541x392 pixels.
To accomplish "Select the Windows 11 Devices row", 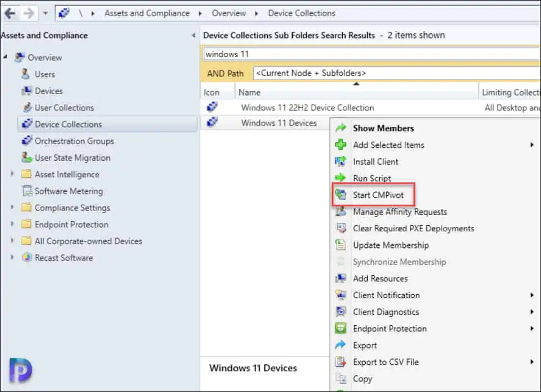I will click(x=265, y=123).
